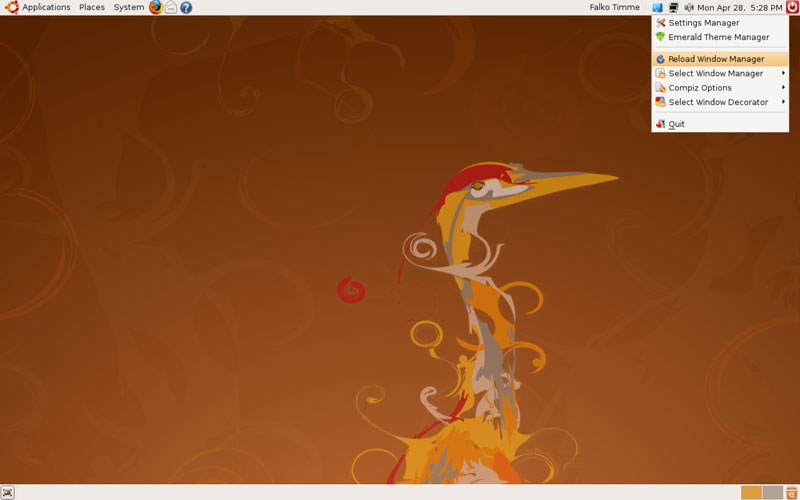Screen dimensions: 800x500
Task: Click the green Emerald gem icon
Action: (x=661, y=37)
